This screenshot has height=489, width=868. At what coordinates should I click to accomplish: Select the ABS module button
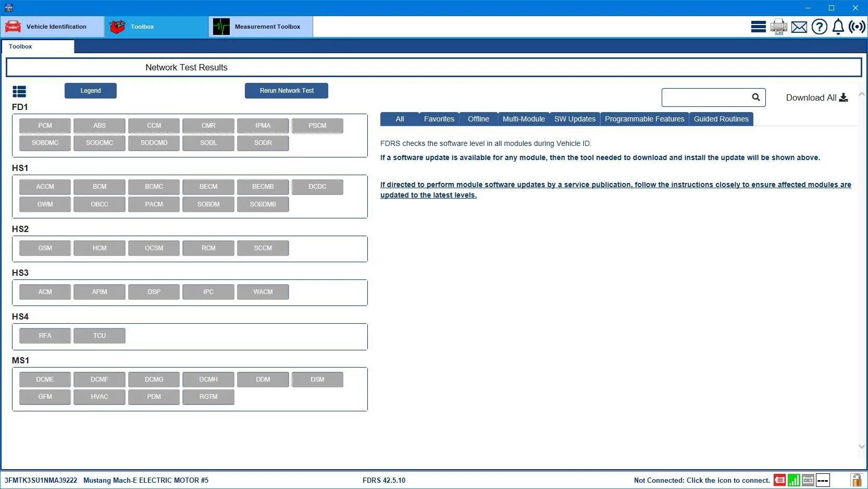(100, 126)
